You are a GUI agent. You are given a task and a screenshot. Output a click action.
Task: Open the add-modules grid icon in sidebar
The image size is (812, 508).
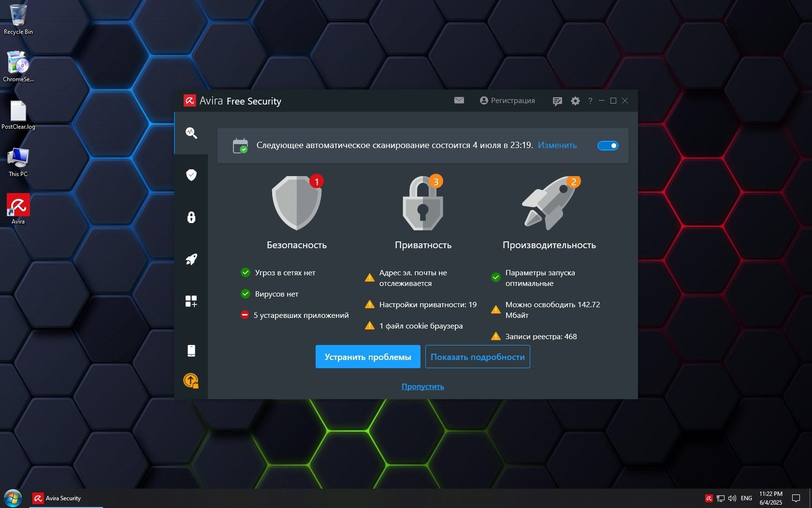pyautogui.click(x=191, y=301)
